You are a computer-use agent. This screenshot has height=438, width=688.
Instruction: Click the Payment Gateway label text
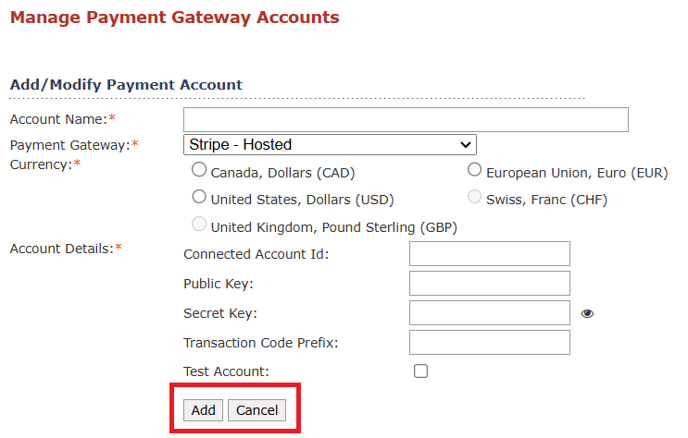click(x=70, y=145)
